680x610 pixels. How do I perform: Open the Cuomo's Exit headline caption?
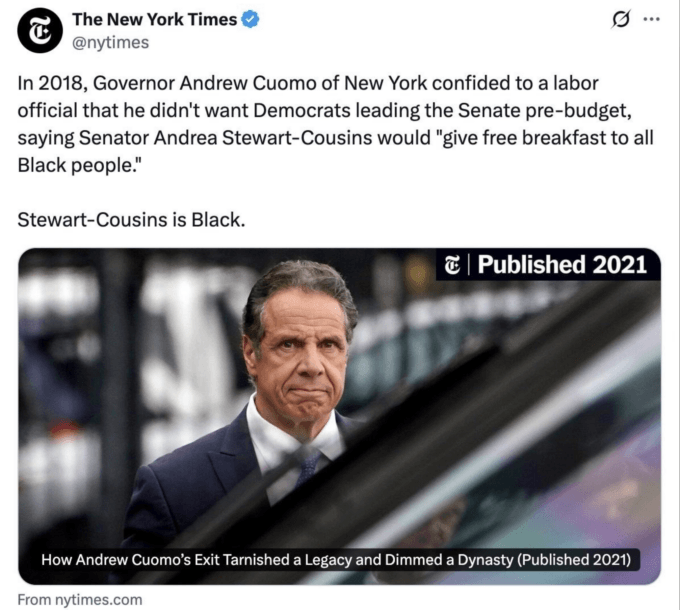336,559
